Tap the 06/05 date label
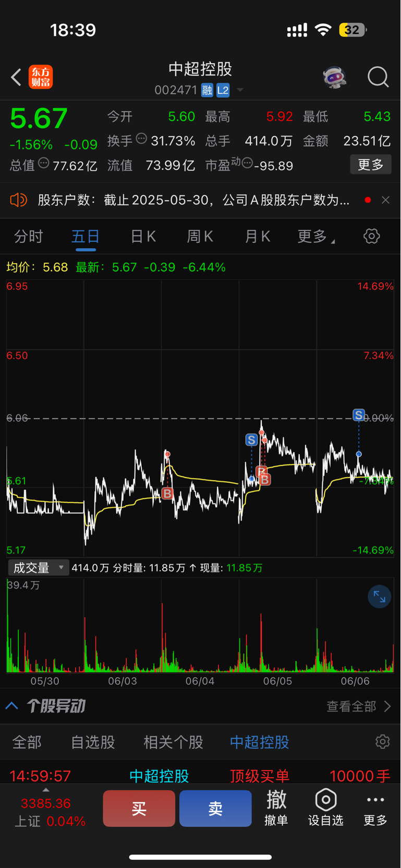Image resolution: width=401 pixels, height=868 pixels. pyautogui.click(x=277, y=681)
